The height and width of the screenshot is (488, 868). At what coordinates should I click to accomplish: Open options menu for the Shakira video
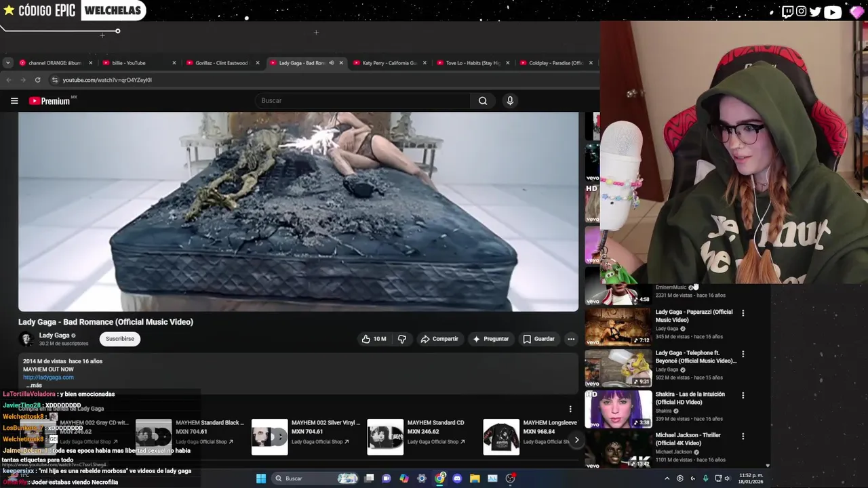pyautogui.click(x=743, y=395)
